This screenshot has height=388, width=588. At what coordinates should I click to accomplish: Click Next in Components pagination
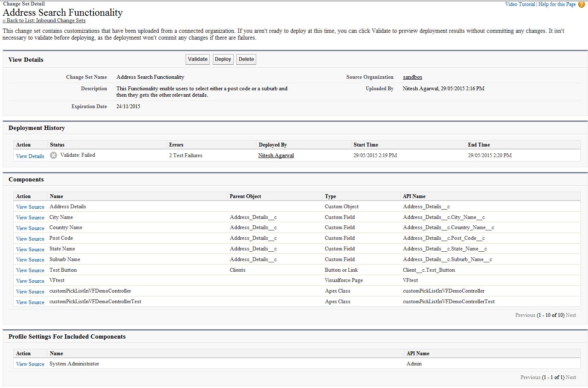point(571,315)
